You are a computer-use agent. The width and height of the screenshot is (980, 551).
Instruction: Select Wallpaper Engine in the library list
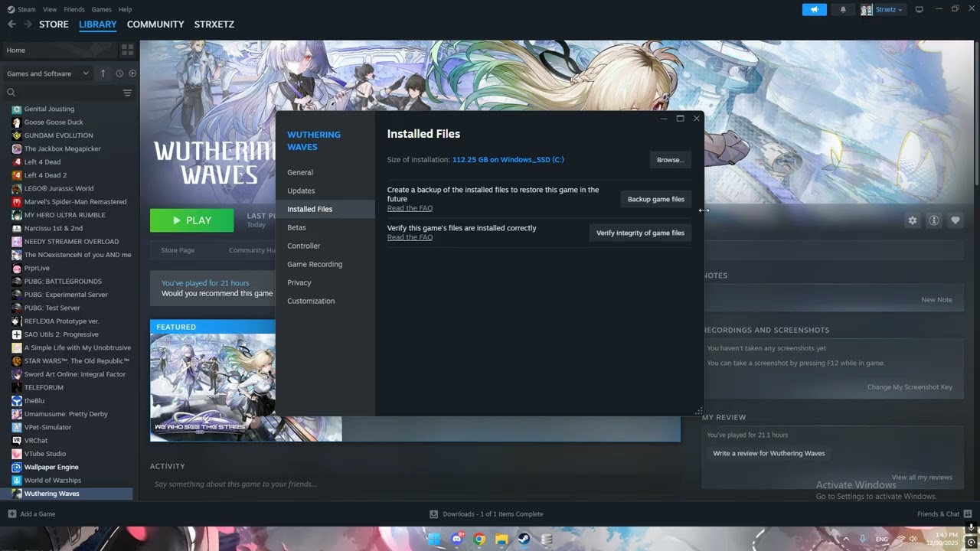[x=51, y=467]
